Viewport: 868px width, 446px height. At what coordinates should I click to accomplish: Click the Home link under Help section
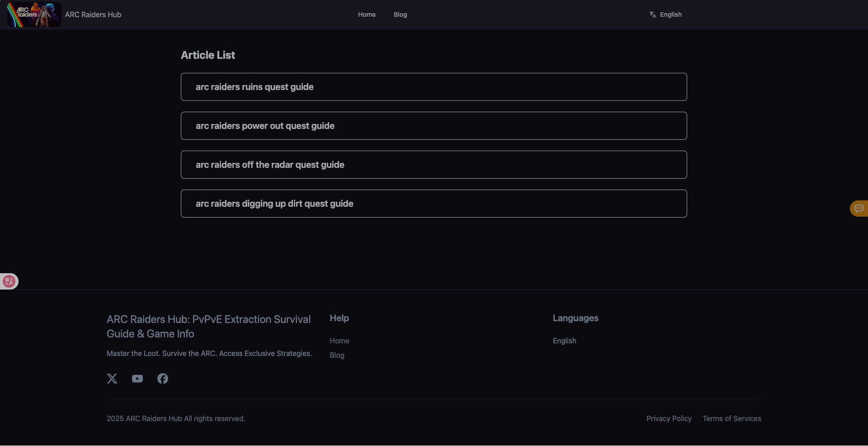point(340,341)
